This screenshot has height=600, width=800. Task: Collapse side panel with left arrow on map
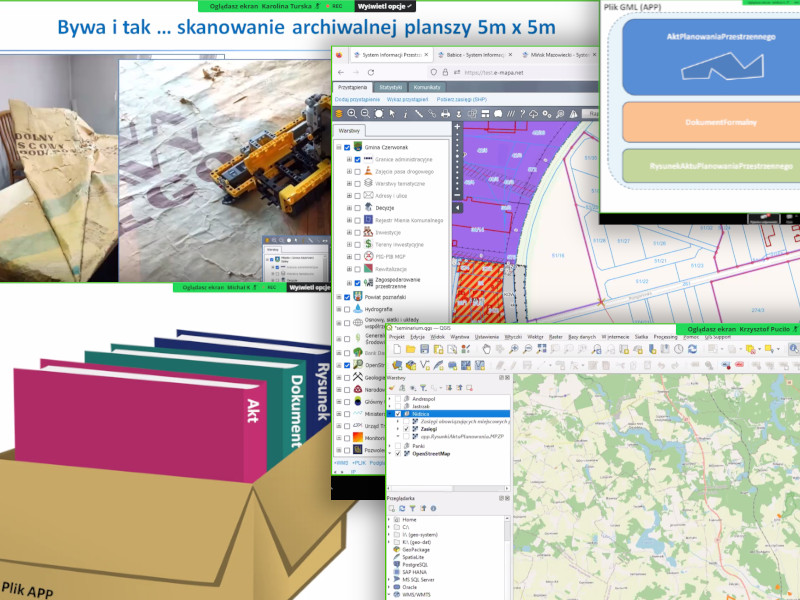coord(458,208)
